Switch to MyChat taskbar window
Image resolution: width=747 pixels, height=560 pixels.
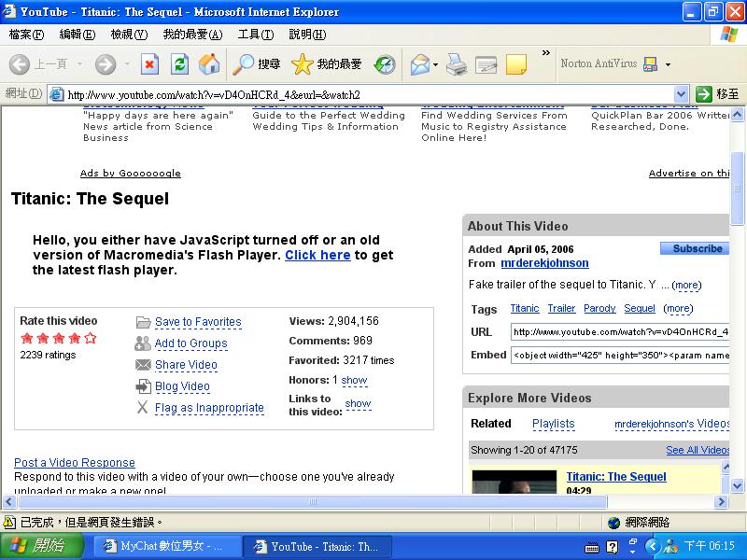(x=166, y=546)
